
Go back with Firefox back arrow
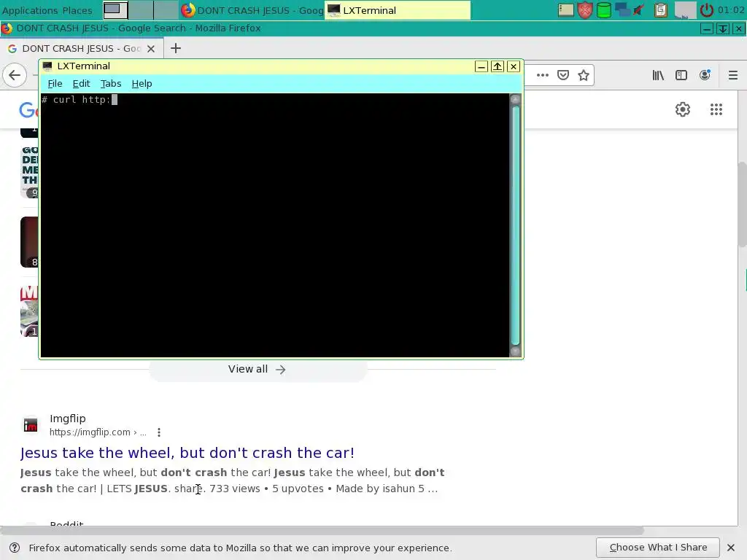pyautogui.click(x=15, y=75)
